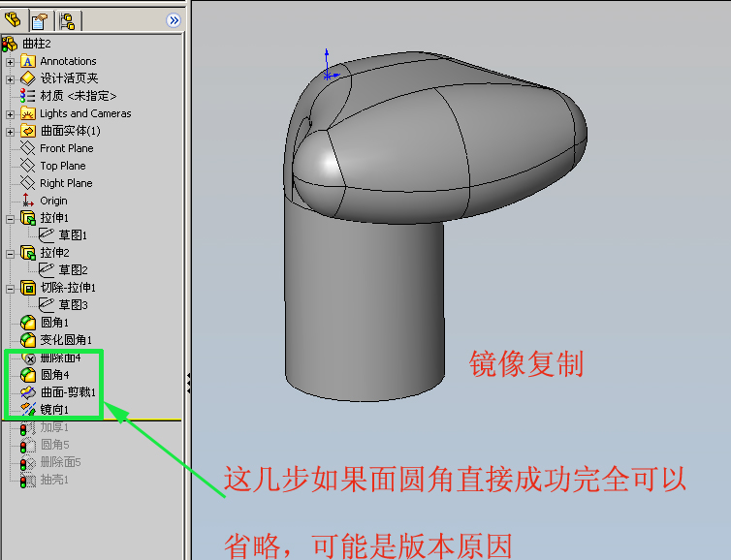Click the 镜向1 mirror feature icon
The height and width of the screenshot is (560, 731).
[28, 410]
